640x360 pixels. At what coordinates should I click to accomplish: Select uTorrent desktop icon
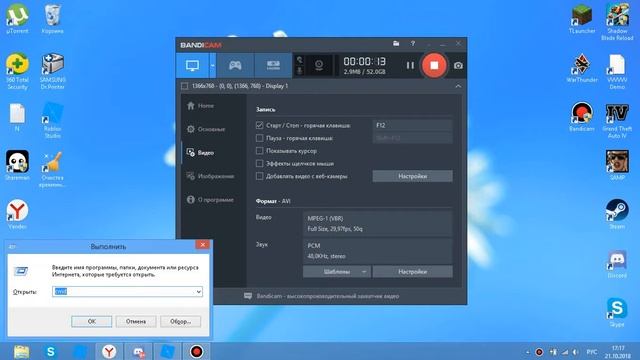[17, 19]
